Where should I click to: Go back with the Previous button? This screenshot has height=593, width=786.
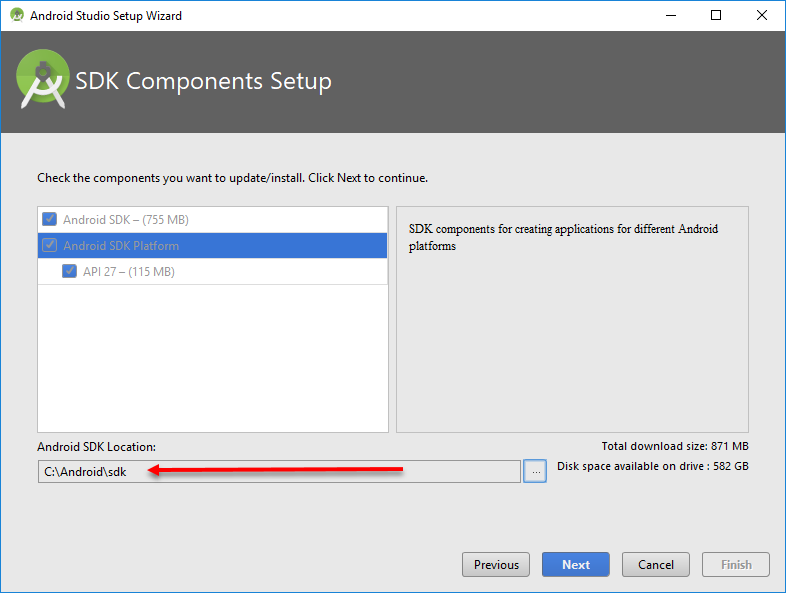point(496,565)
